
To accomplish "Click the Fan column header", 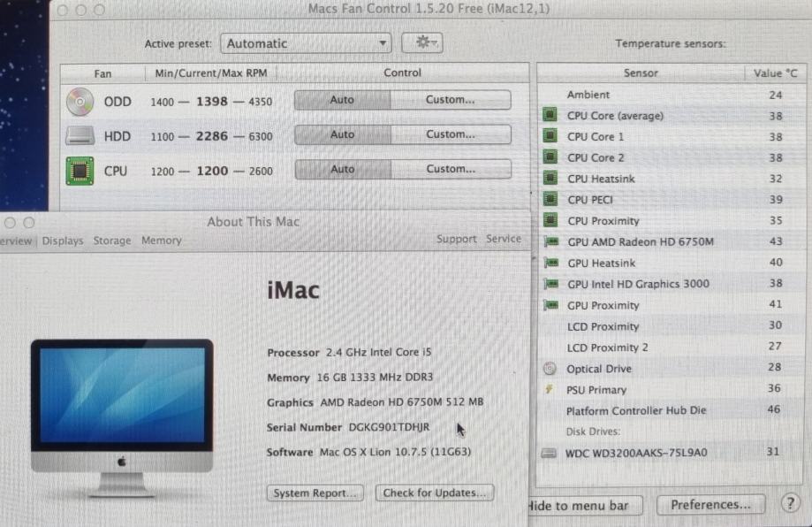I will 102,73.
